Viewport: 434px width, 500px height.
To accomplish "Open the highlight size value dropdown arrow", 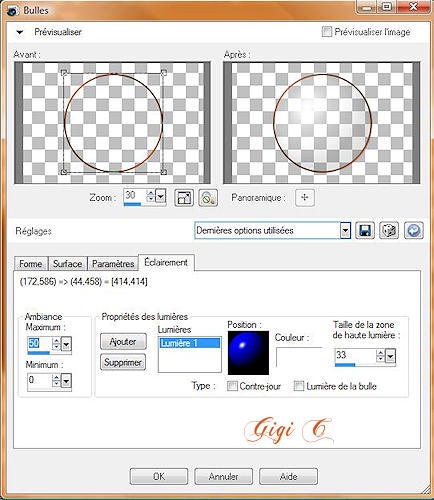I will (390, 356).
